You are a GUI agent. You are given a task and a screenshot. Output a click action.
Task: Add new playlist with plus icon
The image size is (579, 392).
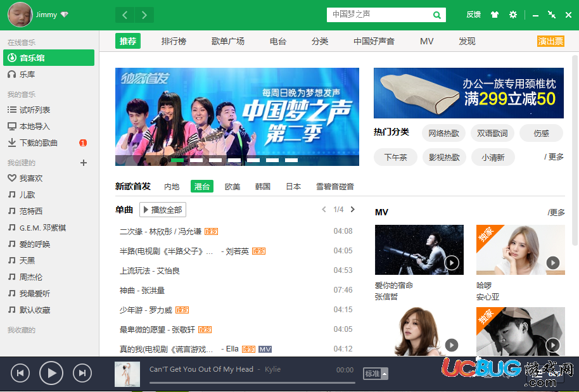click(84, 163)
